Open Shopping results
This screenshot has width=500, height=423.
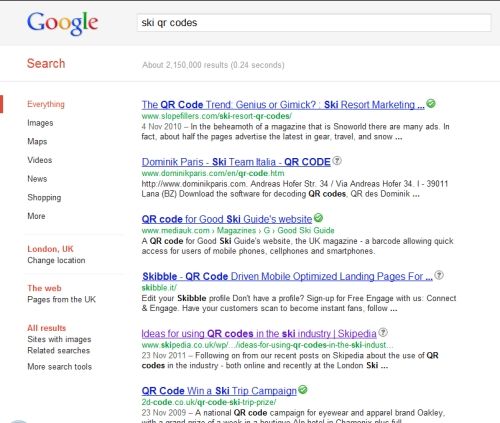[44, 198]
